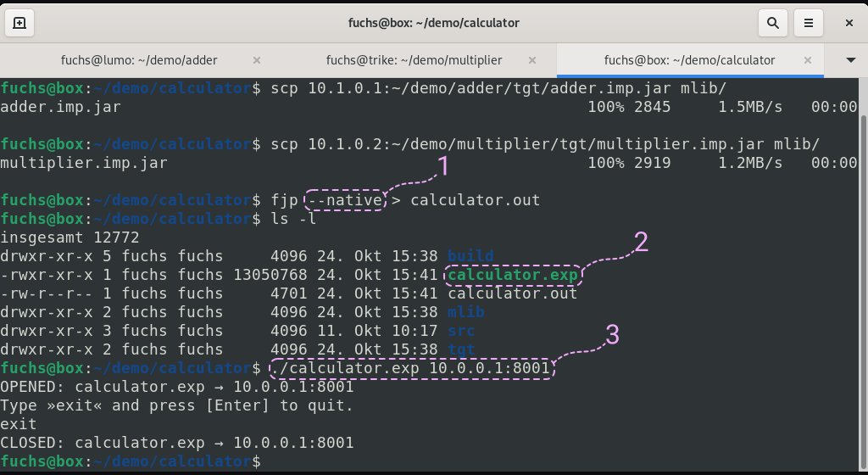
Task: Click calculator.exp in the ls listing
Action: click(x=513, y=275)
